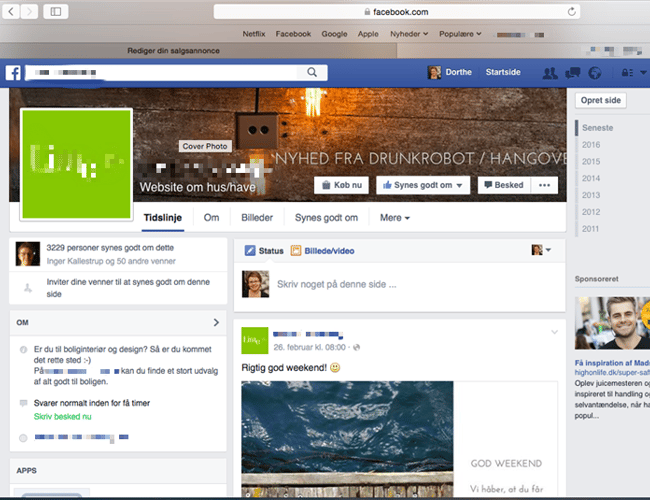This screenshot has width=650, height=500.
Task: Jump to 2011 in timeline
Action: click(591, 228)
